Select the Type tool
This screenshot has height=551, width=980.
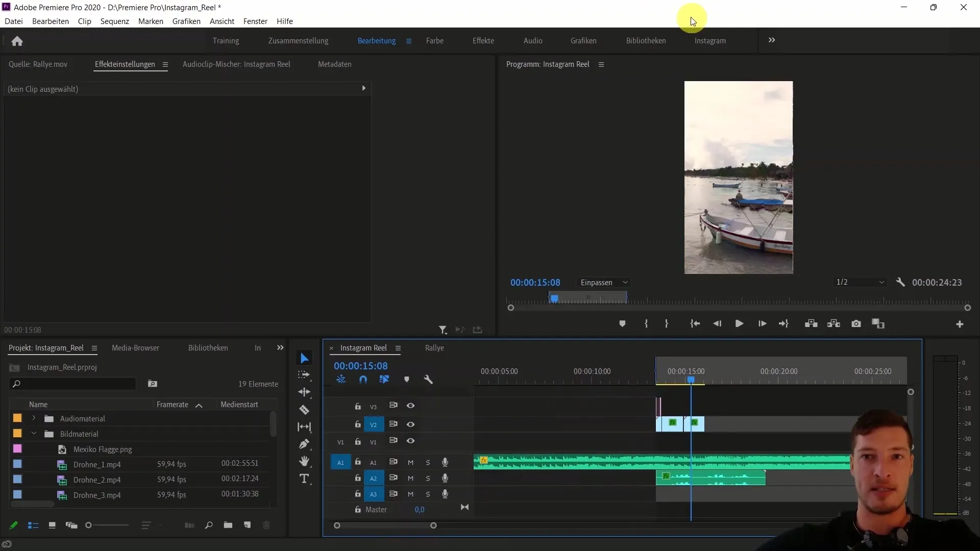[304, 479]
